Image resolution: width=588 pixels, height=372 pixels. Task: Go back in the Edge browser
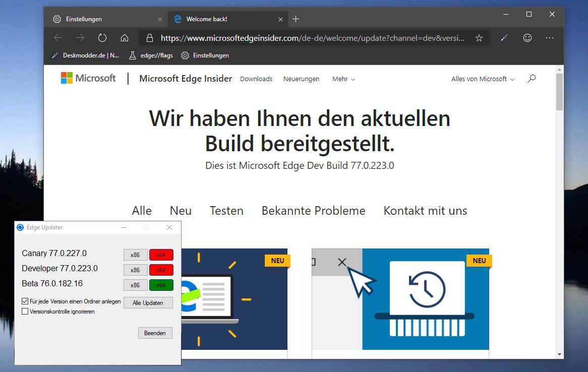58,38
